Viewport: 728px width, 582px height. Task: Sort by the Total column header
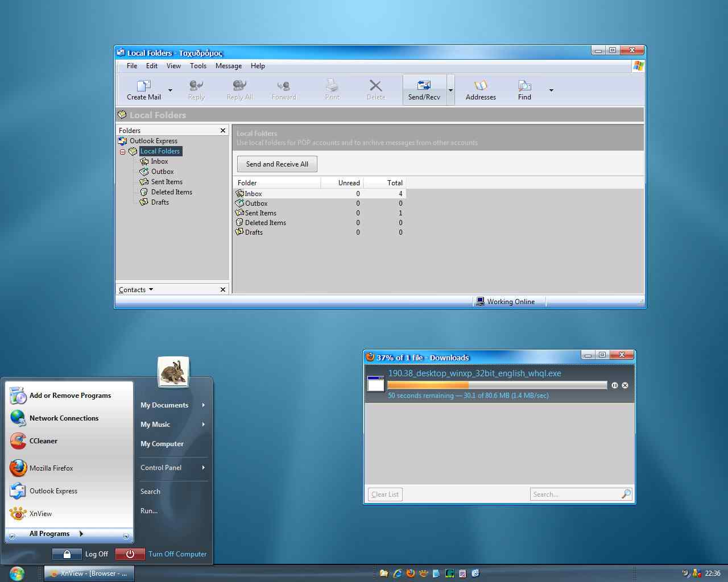click(x=384, y=183)
